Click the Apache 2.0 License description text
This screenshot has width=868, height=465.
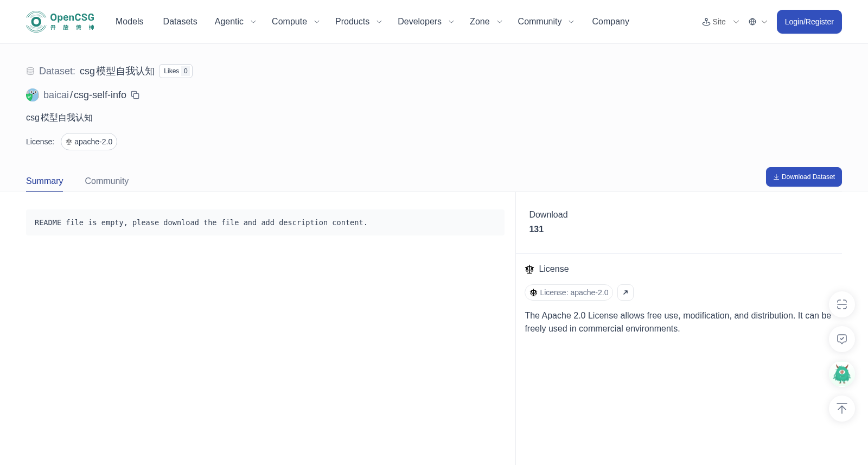[x=678, y=322]
